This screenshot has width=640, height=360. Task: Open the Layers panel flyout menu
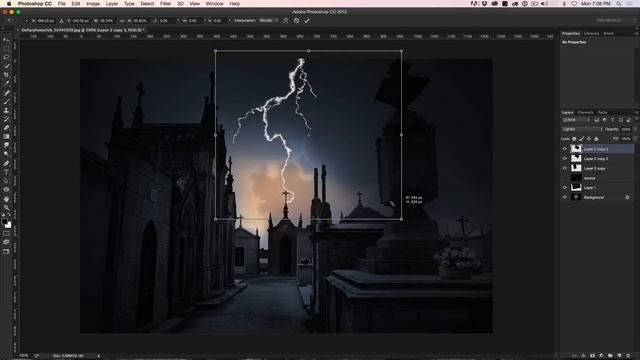coord(636,112)
